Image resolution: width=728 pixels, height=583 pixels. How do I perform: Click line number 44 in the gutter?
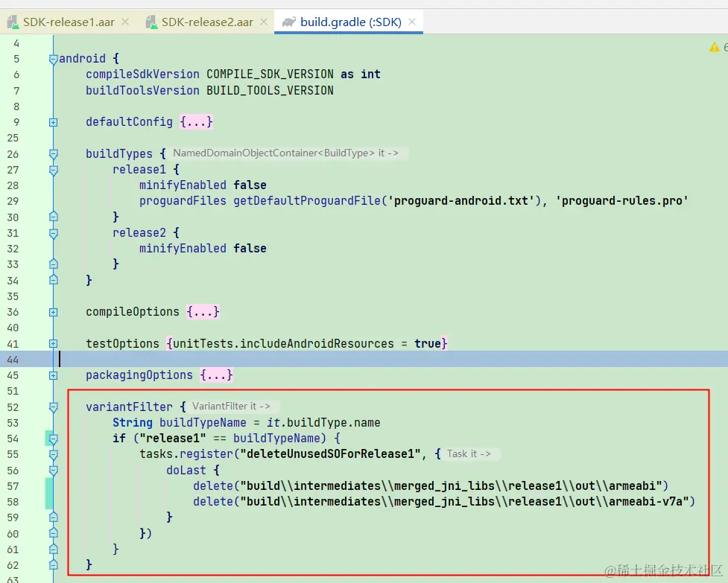click(x=13, y=360)
